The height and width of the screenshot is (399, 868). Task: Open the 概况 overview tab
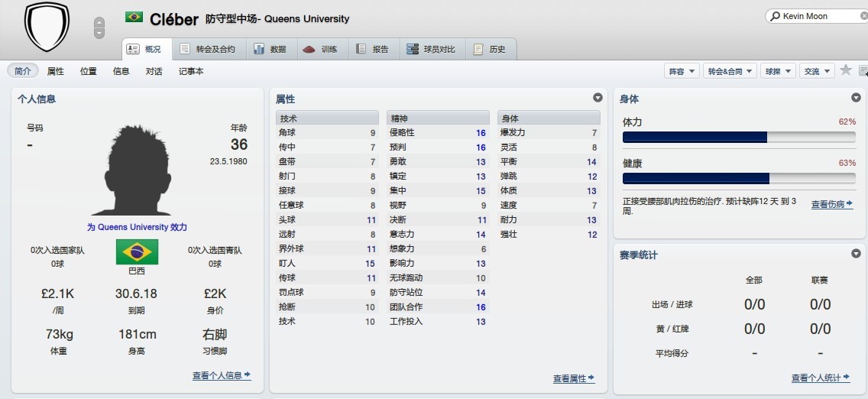click(146, 49)
